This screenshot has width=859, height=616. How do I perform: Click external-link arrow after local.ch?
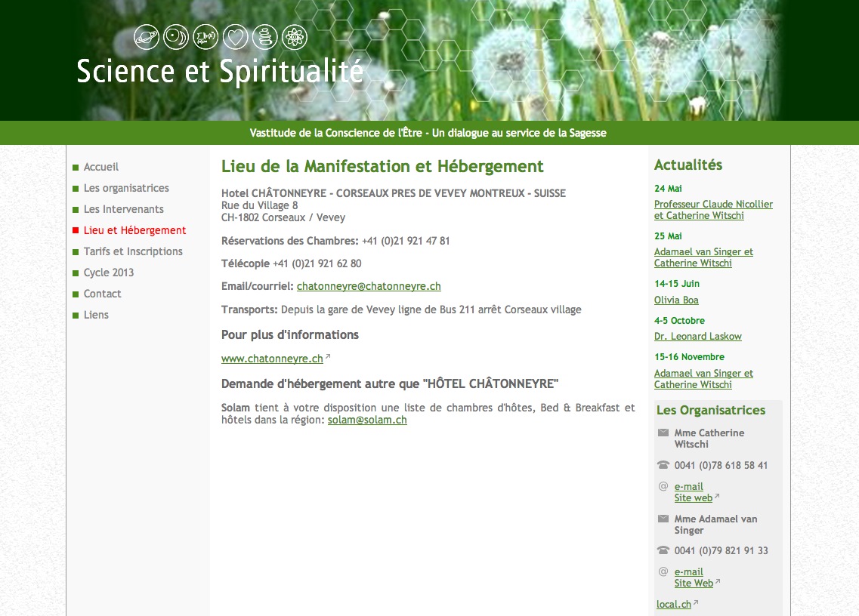tap(696, 602)
